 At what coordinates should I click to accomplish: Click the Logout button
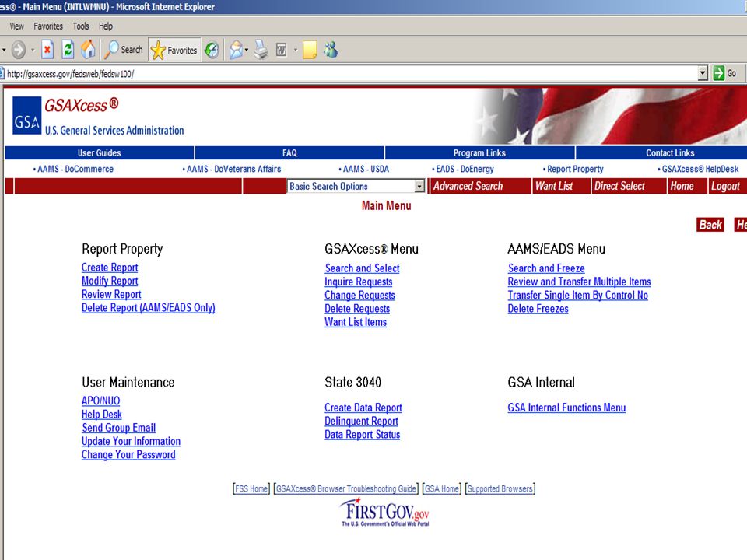tap(727, 186)
